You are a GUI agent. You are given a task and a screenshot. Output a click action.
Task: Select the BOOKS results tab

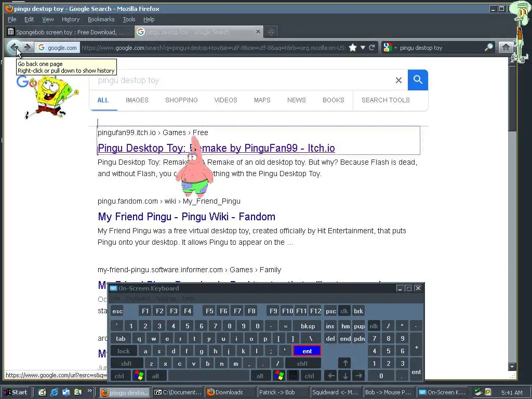click(333, 100)
